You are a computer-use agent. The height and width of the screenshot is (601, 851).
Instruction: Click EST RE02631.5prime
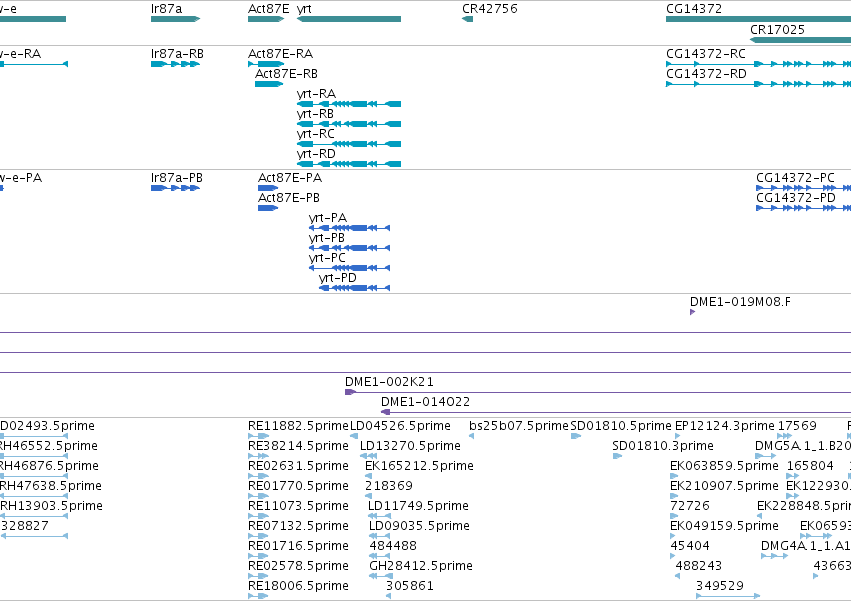[x=258, y=476]
